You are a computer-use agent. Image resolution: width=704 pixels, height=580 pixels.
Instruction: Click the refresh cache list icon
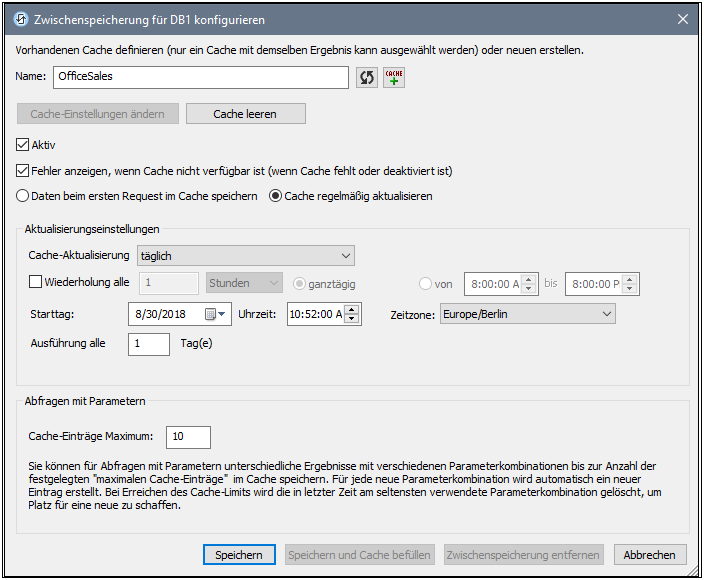[x=368, y=78]
